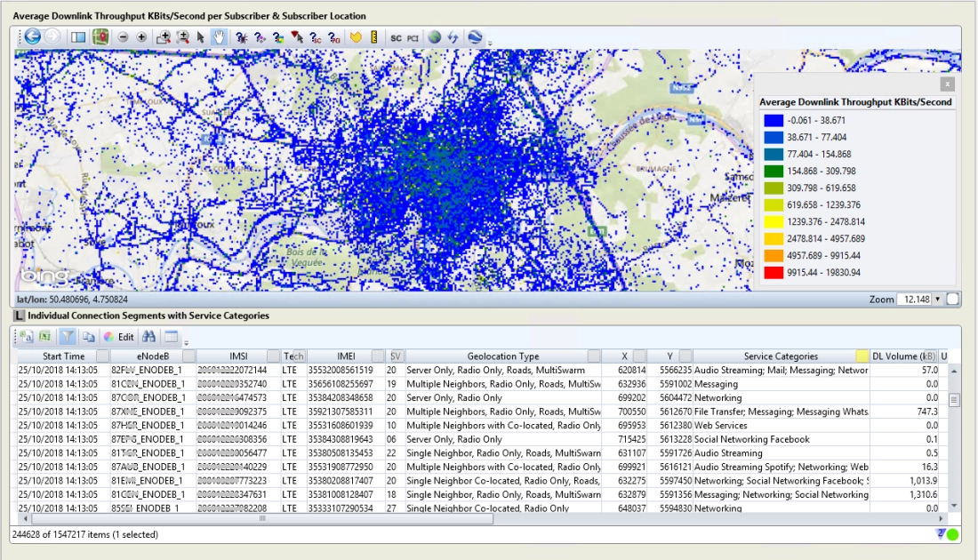
Task: Click the globe icon in map toolbar
Action: coord(434,37)
